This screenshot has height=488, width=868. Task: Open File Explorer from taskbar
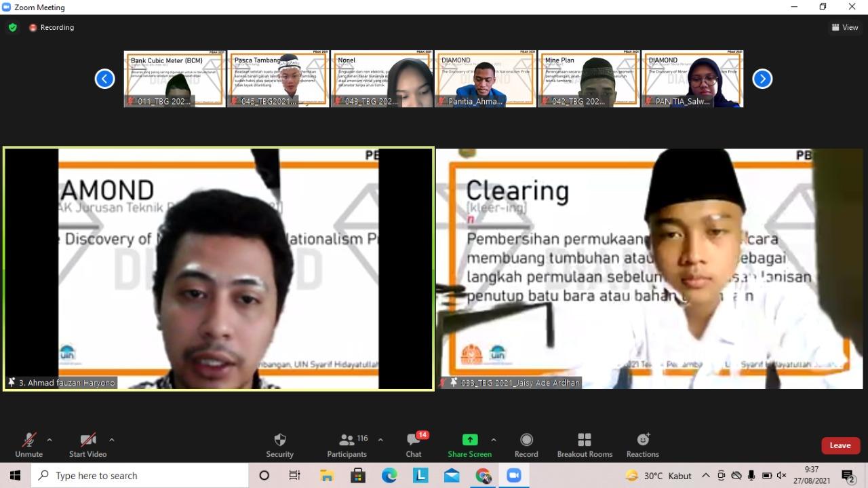(x=327, y=476)
